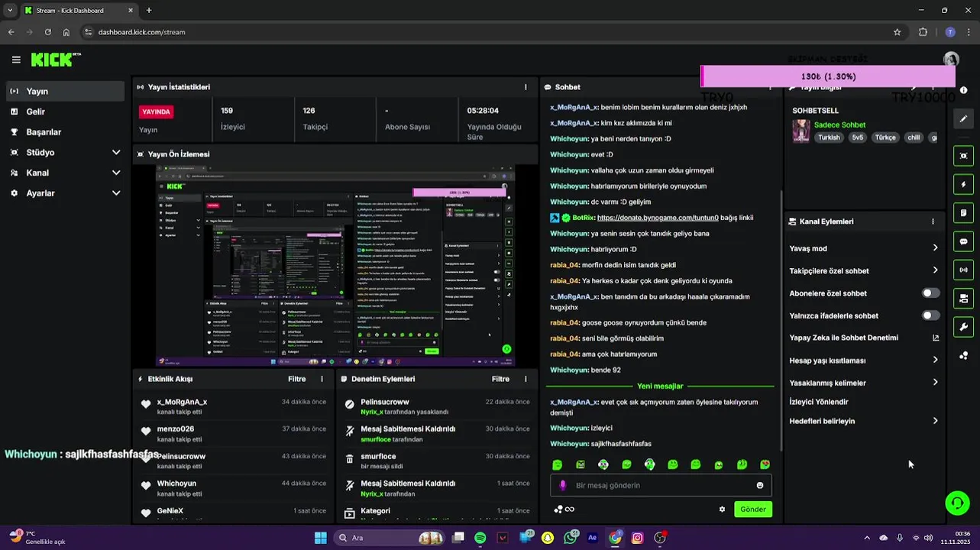Focus the Bir mesaj gönderin input

point(661,485)
